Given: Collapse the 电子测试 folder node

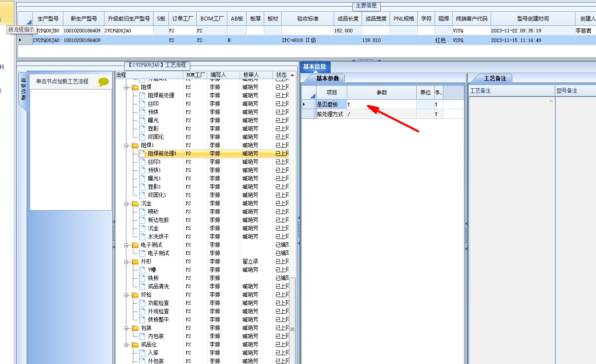Looking at the screenshot, I should (x=127, y=245).
